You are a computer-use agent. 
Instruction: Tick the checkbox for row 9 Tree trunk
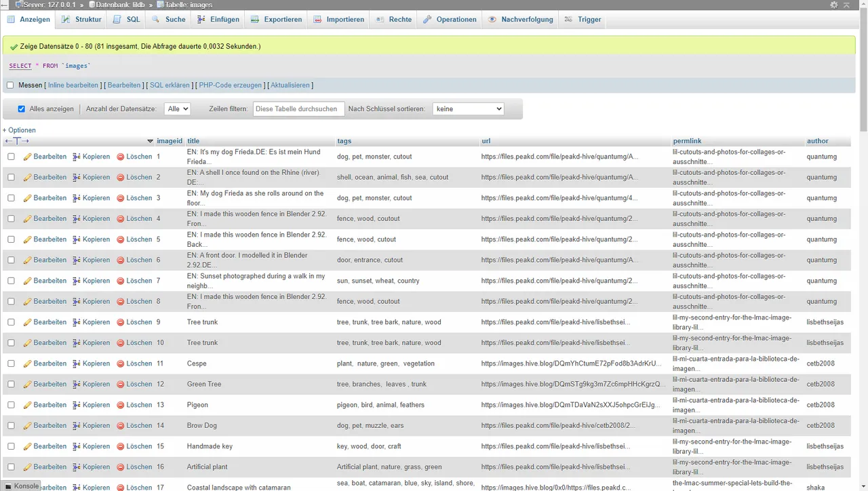click(x=11, y=322)
